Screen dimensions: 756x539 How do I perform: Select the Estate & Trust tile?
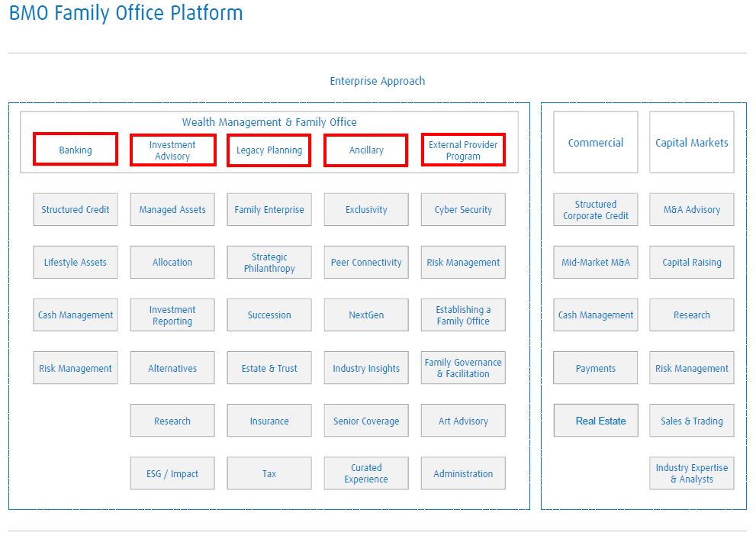269,368
